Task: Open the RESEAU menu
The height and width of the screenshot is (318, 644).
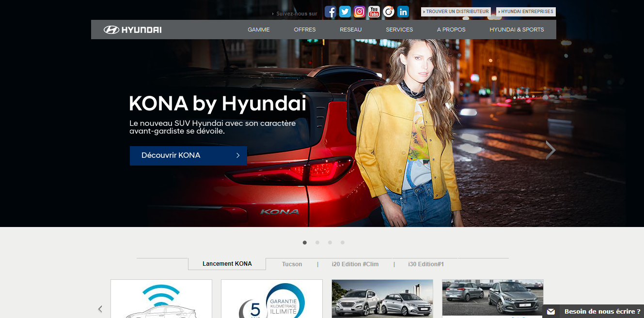Action: (x=351, y=30)
